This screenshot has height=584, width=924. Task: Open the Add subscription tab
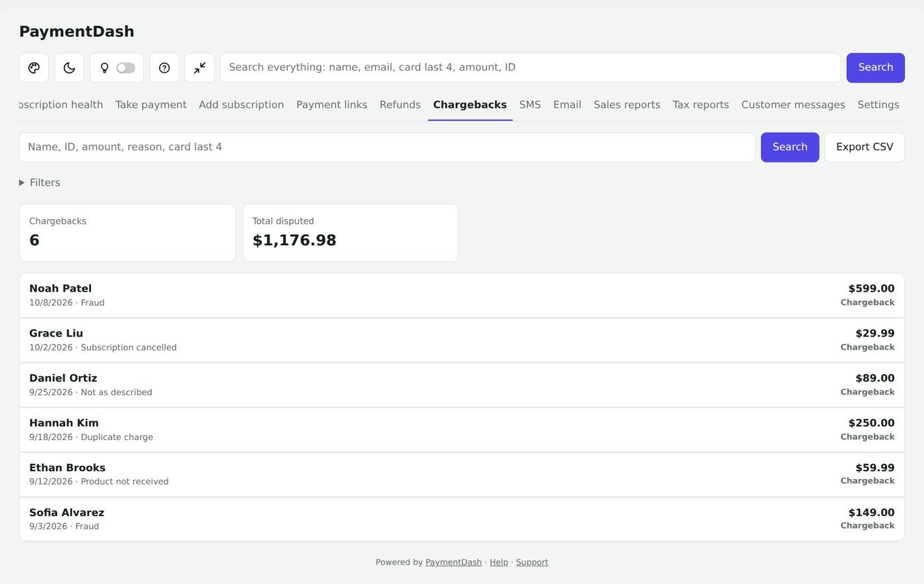tap(241, 105)
